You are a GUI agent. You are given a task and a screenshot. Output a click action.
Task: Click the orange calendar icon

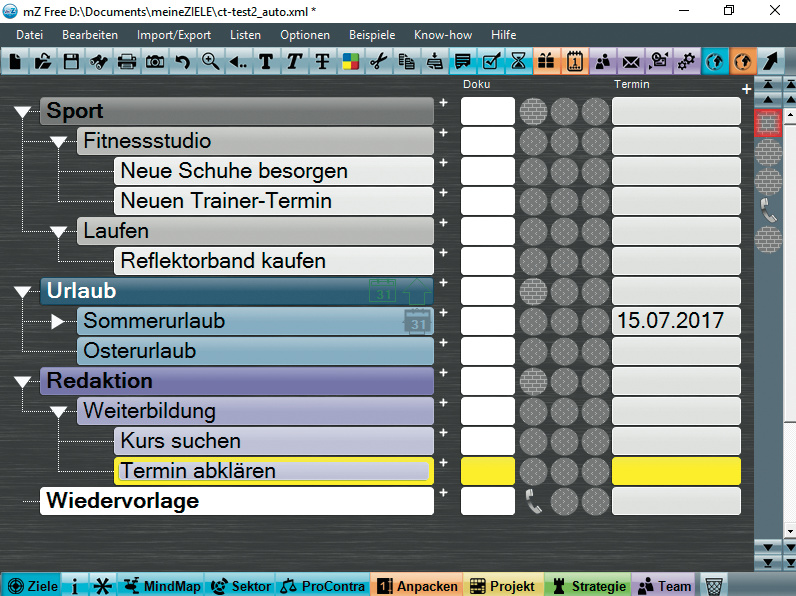(575, 61)
